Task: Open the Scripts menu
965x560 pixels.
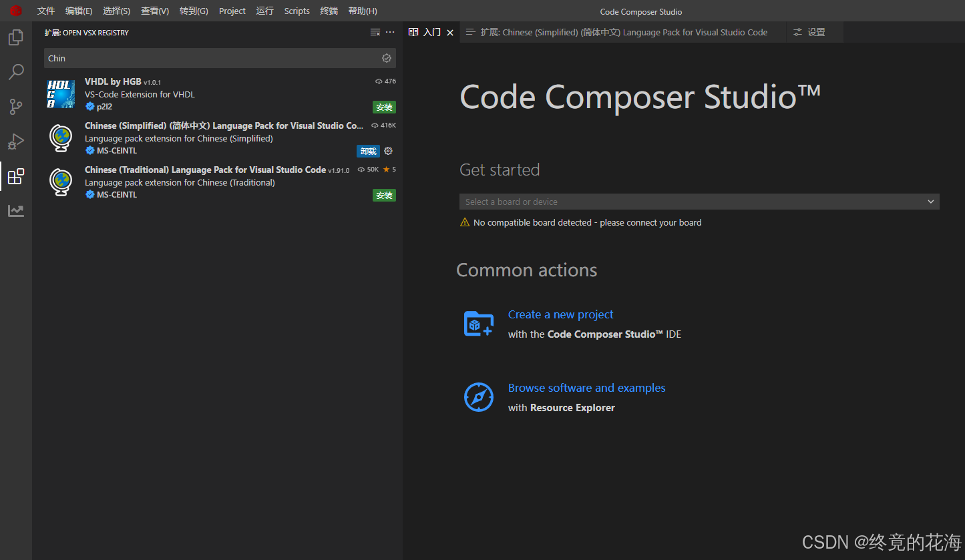Action: point(297,11)
